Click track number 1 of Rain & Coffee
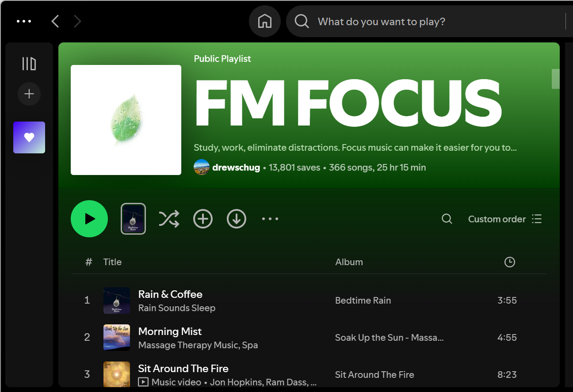573x392 pixels. tap(87, 301)
